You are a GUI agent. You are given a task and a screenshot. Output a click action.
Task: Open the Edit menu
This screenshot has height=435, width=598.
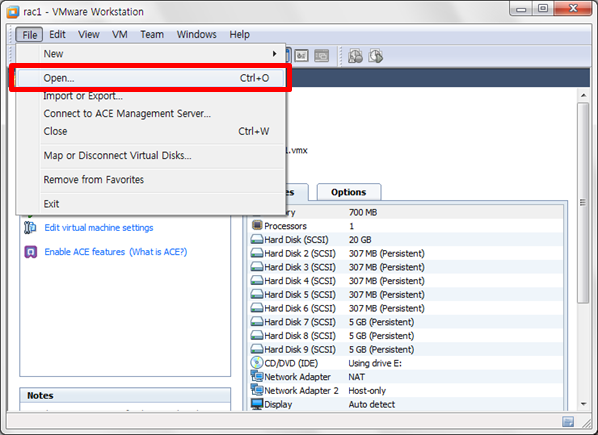(x=57, y=34)
